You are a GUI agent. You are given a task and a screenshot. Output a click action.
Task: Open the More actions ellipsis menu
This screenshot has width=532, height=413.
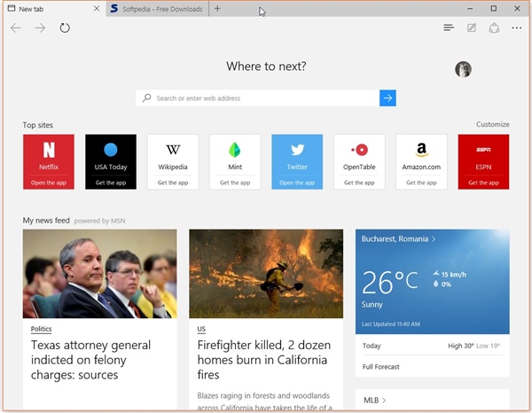pyautogui.click(x=517, y=28)
